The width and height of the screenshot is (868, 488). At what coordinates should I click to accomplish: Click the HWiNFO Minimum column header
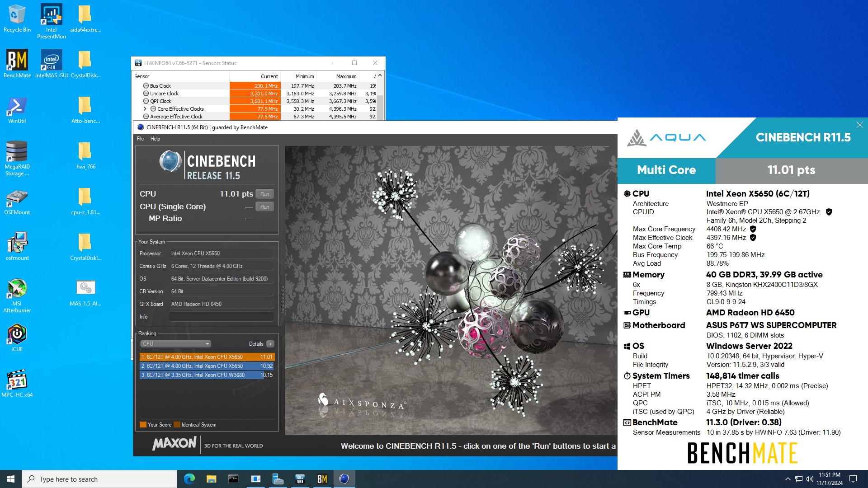(x=298, y=76)
